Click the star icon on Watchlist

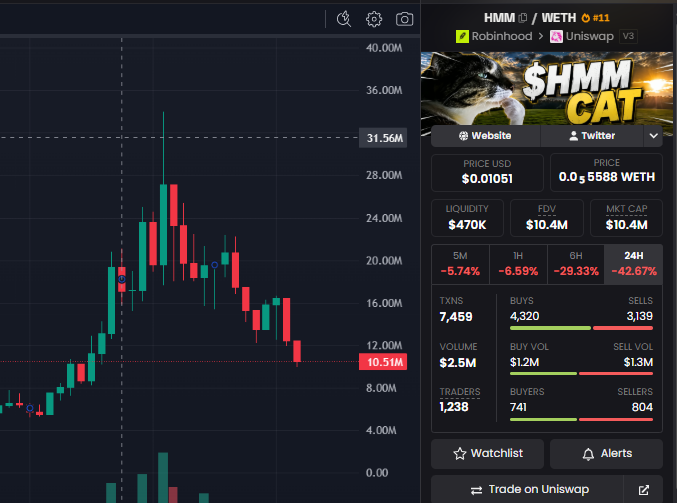460,453
